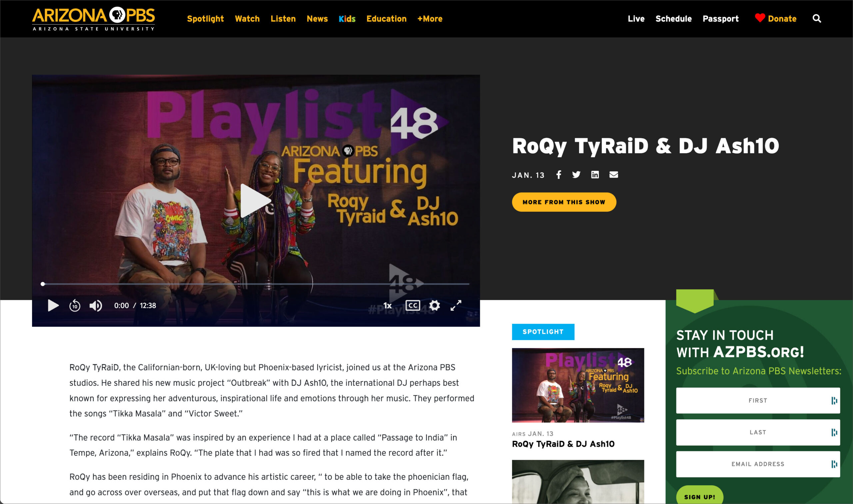Open the Schedule page
Image resolution: width=853 pixels, height=504 pixels.
coord(673,19)
